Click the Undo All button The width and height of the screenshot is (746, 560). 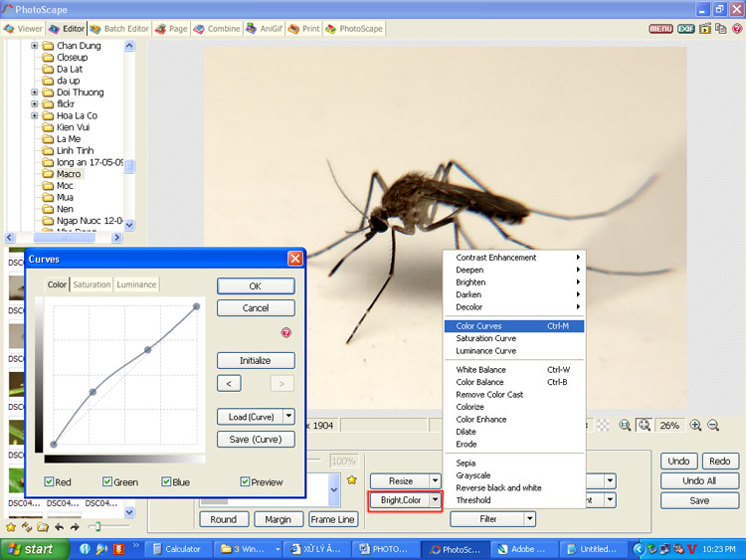[699, 481]
